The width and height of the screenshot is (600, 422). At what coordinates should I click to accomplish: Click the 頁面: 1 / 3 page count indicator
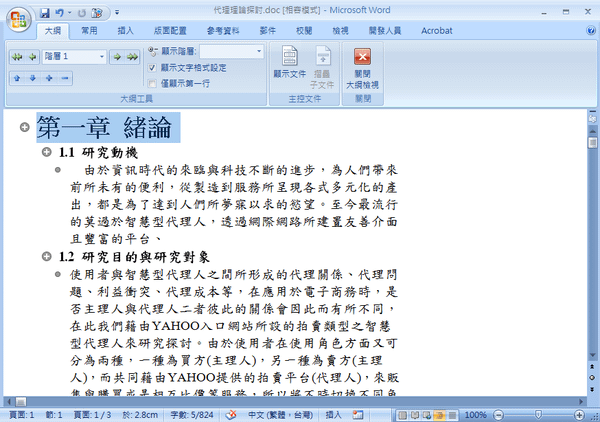tap(92, 415)
